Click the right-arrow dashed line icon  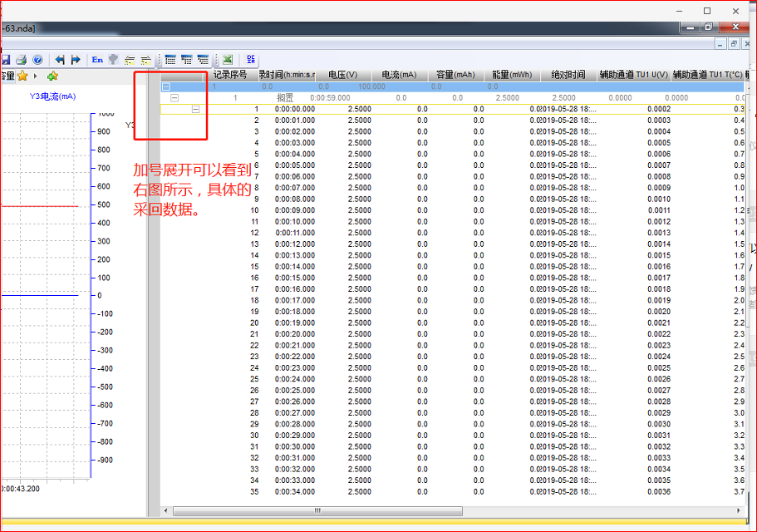coord(145,60)
